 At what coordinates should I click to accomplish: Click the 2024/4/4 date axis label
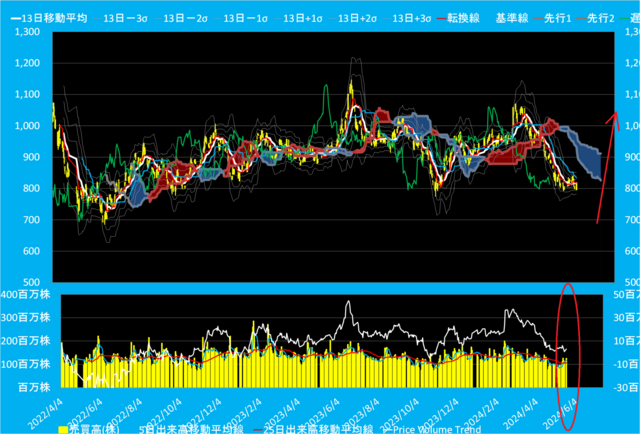520,414
